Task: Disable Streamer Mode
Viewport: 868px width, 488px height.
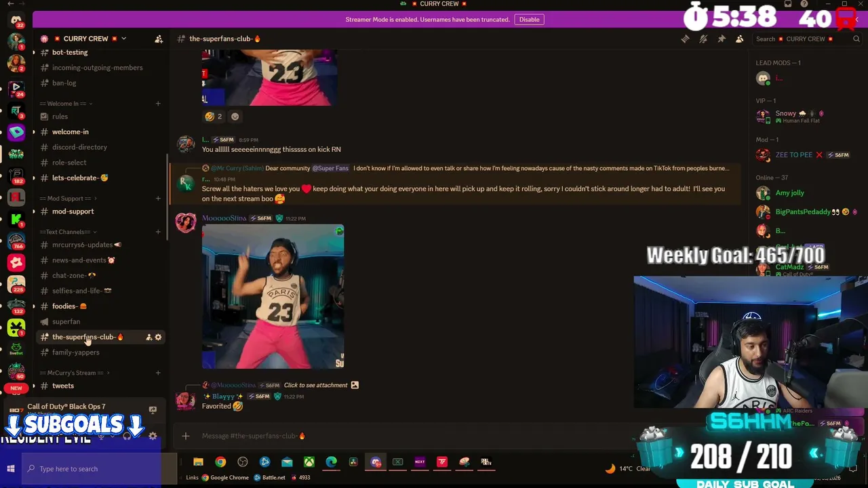Action: (529, 19)
